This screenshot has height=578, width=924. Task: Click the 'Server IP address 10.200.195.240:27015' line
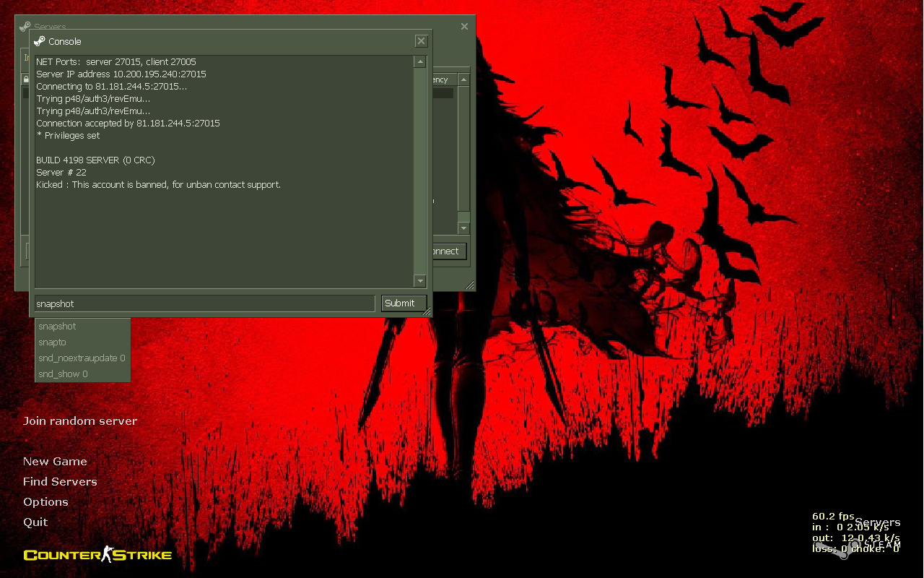(121, 74)
